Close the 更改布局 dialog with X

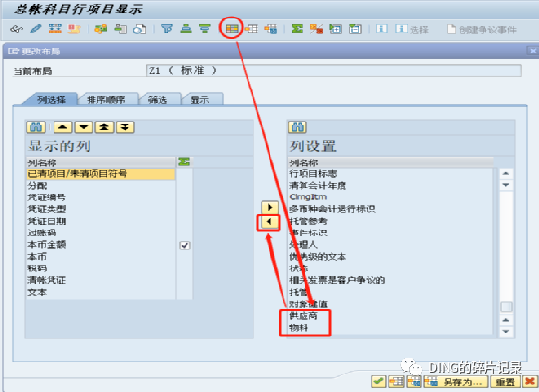pyautogui.click(x=533, y=52)
